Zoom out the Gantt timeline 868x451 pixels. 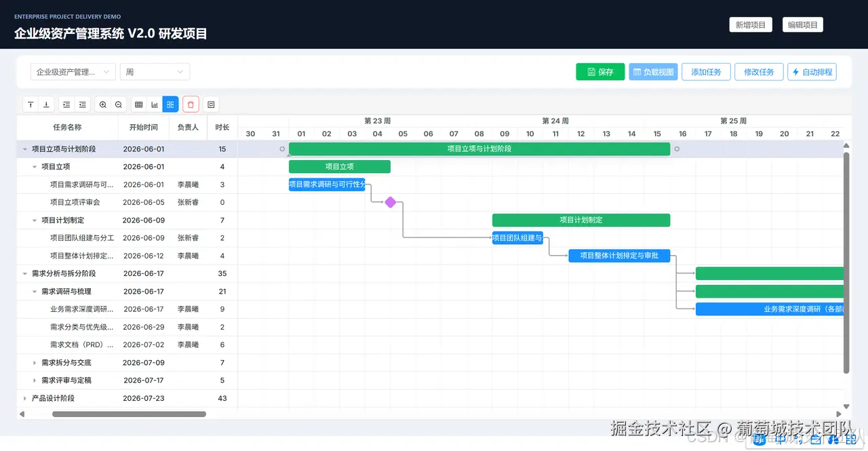[119, 104]
